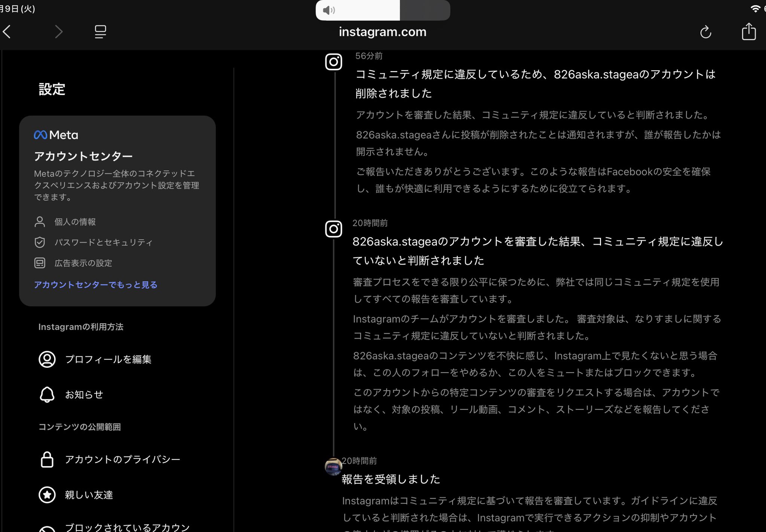This screenshot has height=532, width=766.
Task: Click shield icon beside パスワードとセキュリティ
Action: 40,242
